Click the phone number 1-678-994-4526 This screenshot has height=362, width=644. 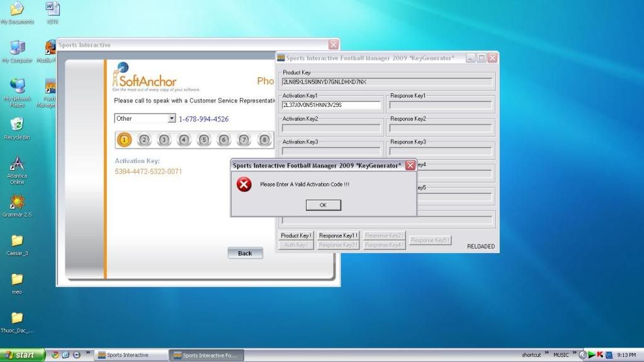click(x=204, y=119)
